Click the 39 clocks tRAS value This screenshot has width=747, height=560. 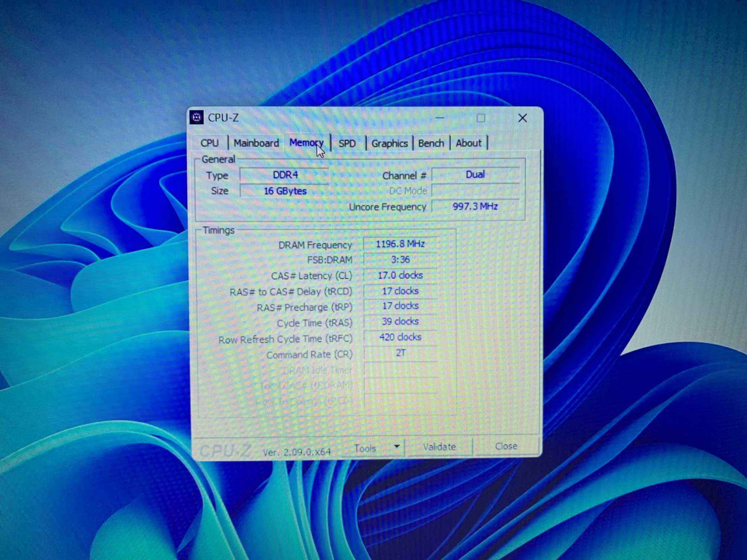[x=400, y=322]
